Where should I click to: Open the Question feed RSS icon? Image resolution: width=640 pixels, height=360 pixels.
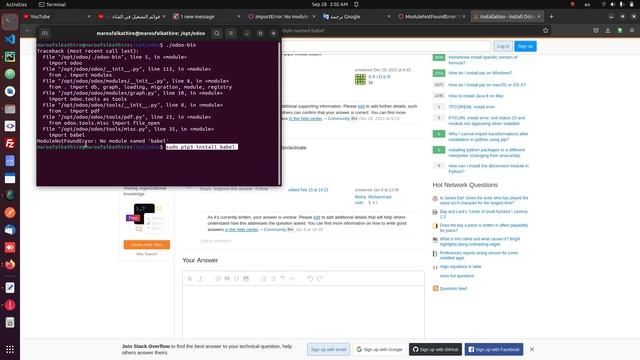pyautogui.click(x=436, y=289)
